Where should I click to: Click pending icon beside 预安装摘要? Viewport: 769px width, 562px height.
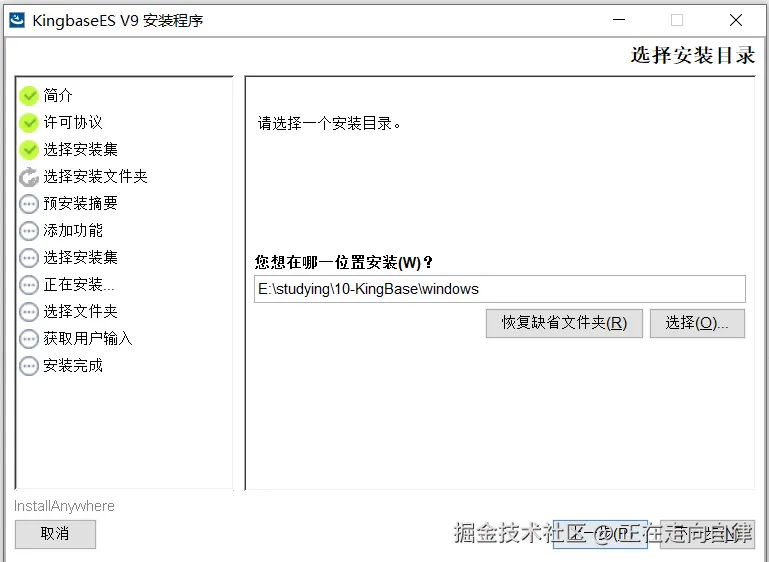[x=29, y=204]
